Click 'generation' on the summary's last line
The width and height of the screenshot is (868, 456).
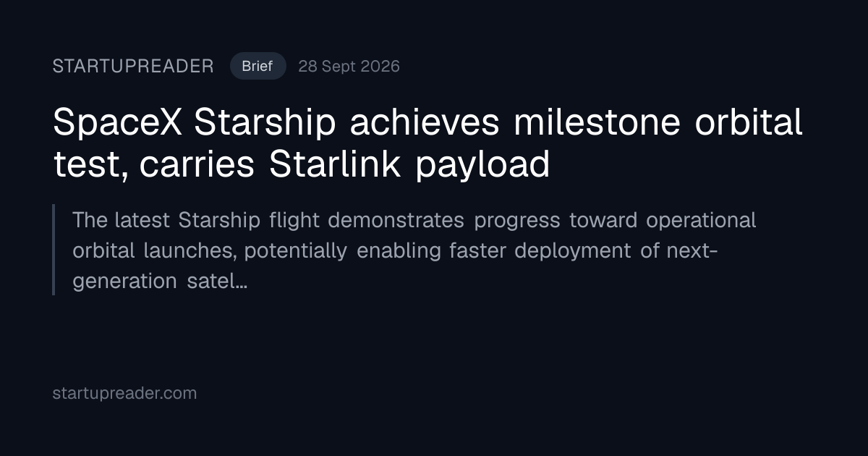(124, 281)
